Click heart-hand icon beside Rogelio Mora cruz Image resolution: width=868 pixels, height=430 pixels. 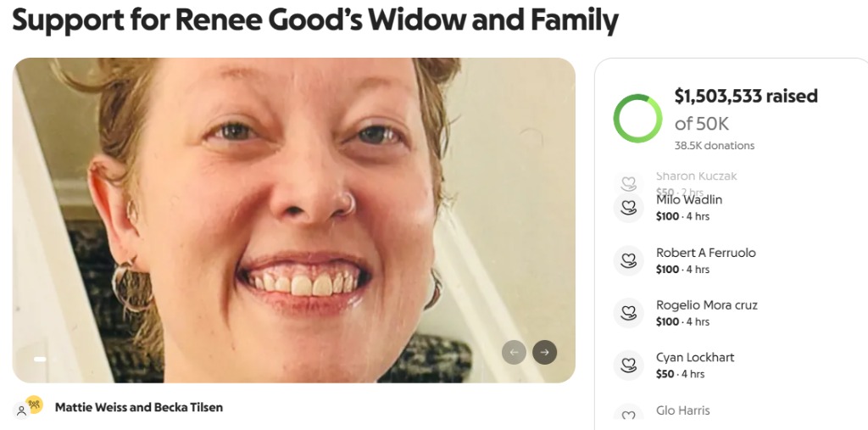coord(629,312)
